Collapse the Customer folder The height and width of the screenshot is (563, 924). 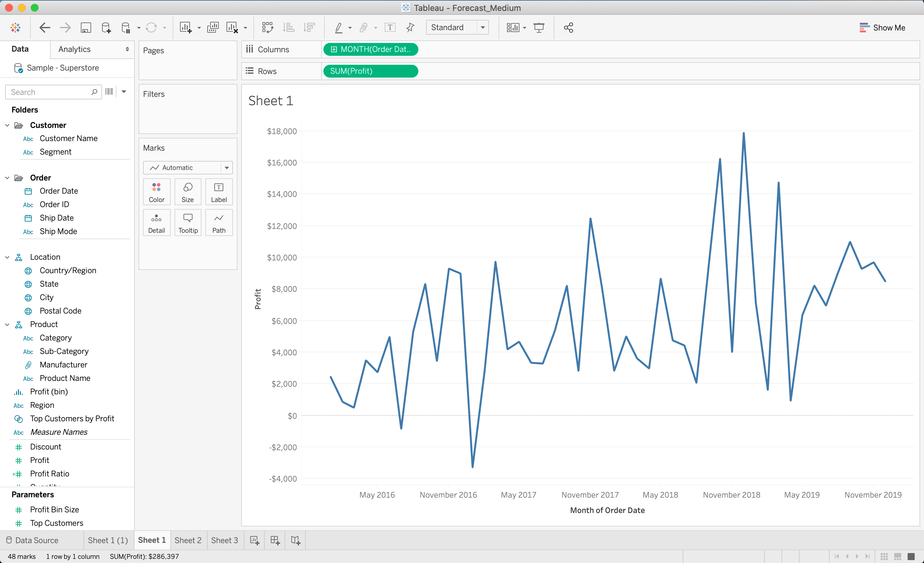(7, 125)
